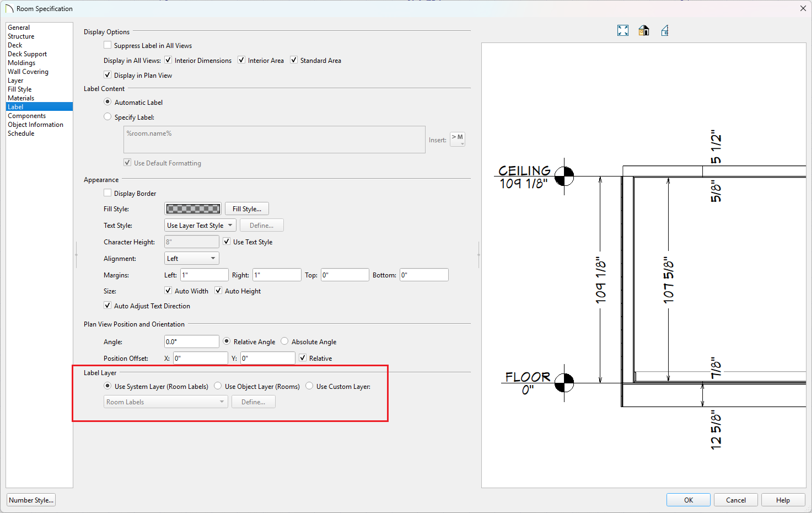Screen dimensions: 812x513
Task: Click the Define text style button
Action: click(261, 225)
